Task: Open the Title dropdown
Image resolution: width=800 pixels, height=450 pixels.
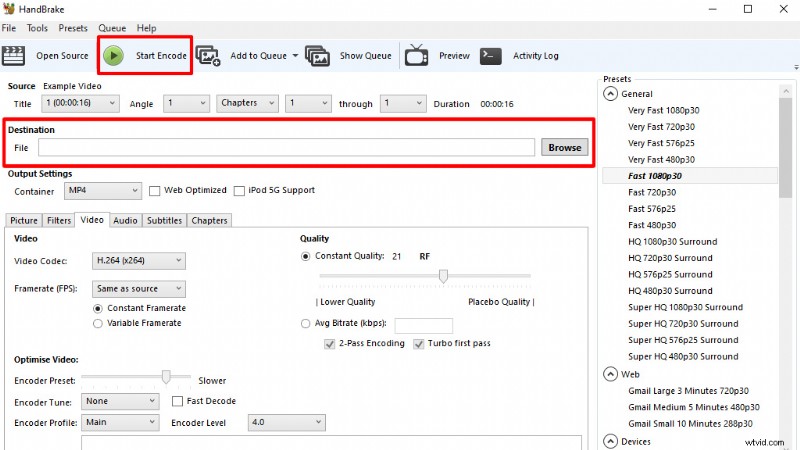Action: [x=81, y=103]
